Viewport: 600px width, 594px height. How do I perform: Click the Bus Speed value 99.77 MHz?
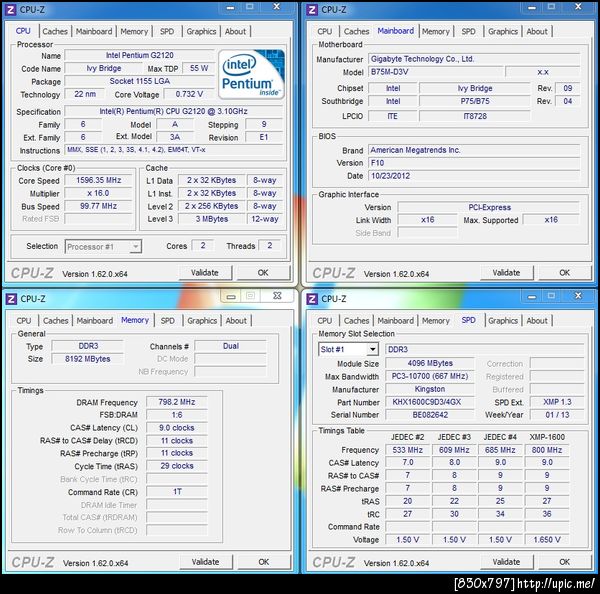click(x=98, y=206)
